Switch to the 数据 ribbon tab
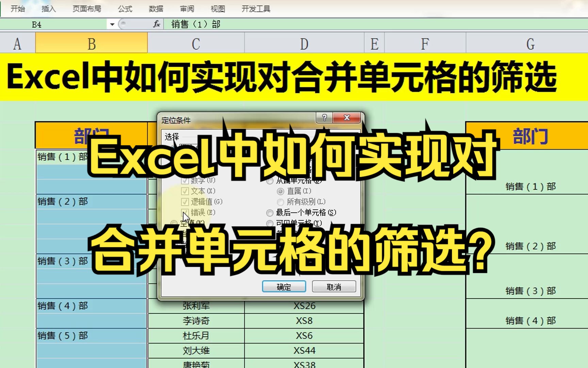The image size is (588, 368). coord(156,9)
